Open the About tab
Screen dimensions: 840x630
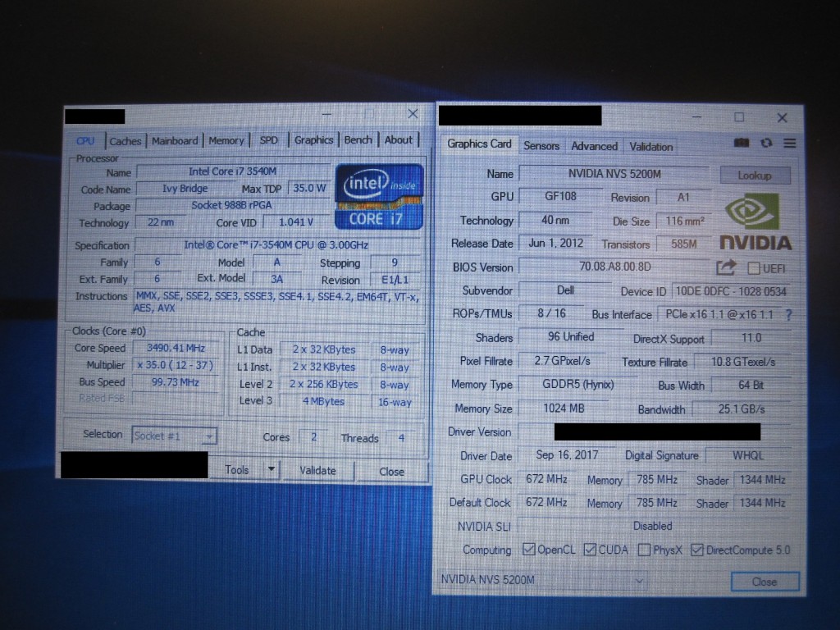pyautogui.click(x=399, y=139)
